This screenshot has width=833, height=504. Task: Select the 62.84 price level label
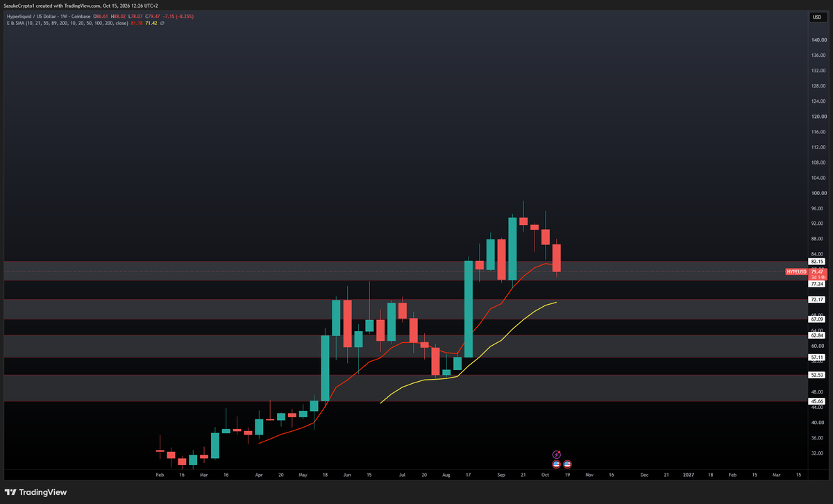[816, 335]
